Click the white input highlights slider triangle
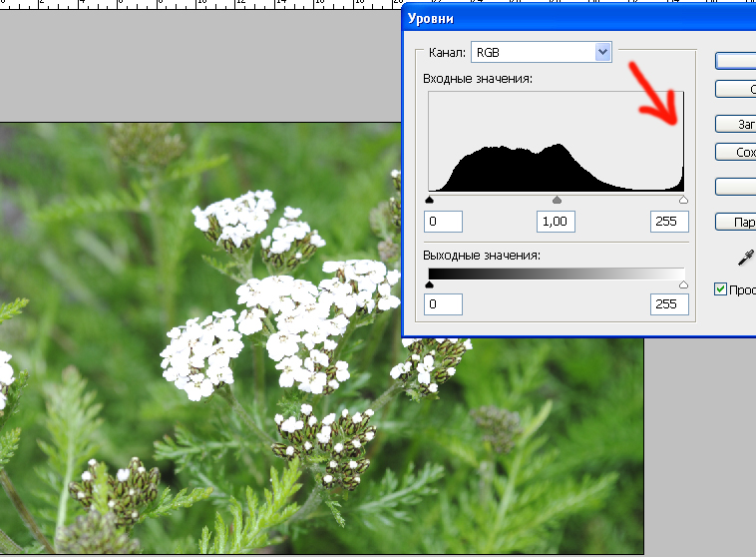 click(x=683, y=199)
